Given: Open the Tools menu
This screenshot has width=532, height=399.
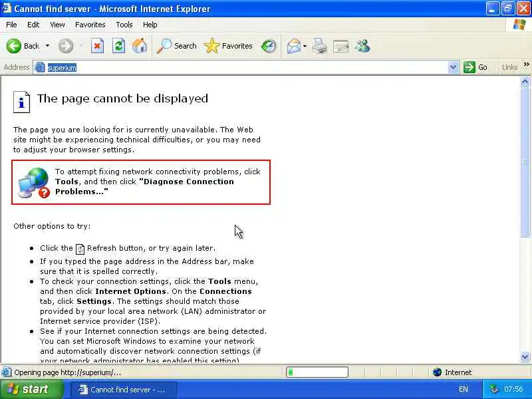Looking at the screenshot, I should 124,25.
